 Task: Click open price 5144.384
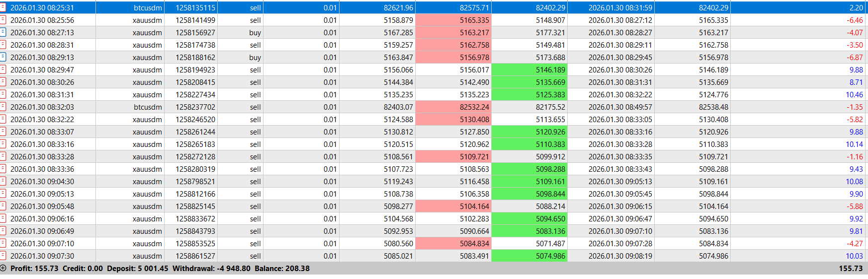[x=398, y=82]
